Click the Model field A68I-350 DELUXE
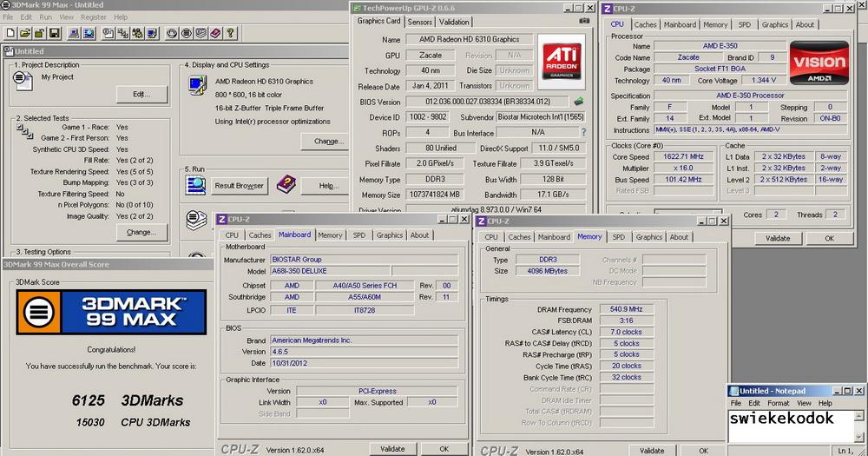 tap(330, 271)
